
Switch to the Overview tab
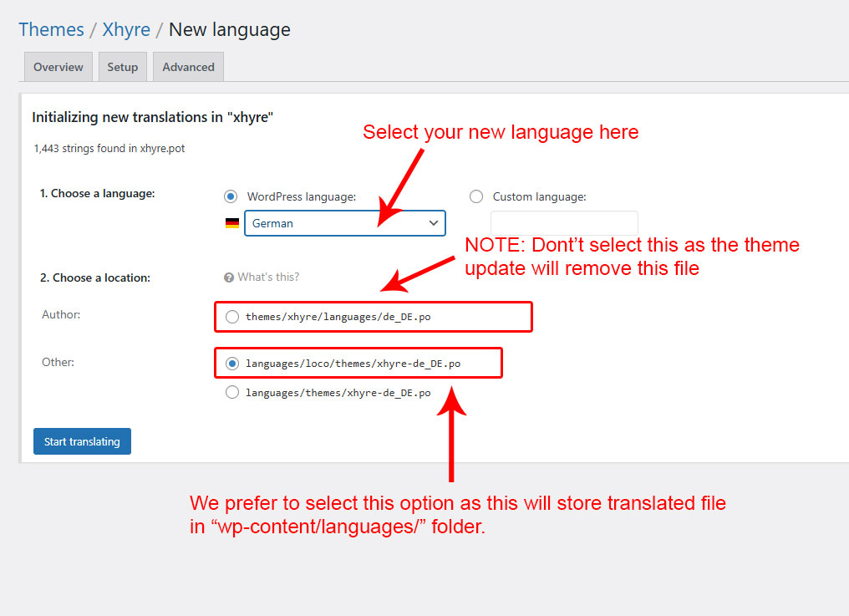tap(58, 67)
